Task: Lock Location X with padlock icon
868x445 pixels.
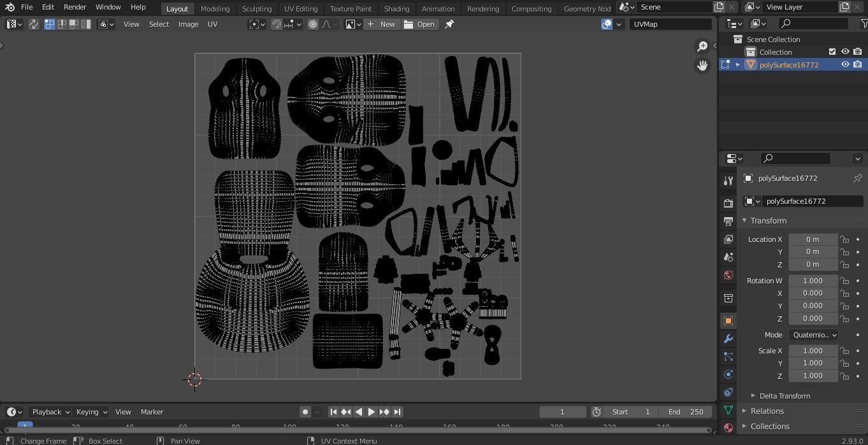Action: click(x=844, y=239)
